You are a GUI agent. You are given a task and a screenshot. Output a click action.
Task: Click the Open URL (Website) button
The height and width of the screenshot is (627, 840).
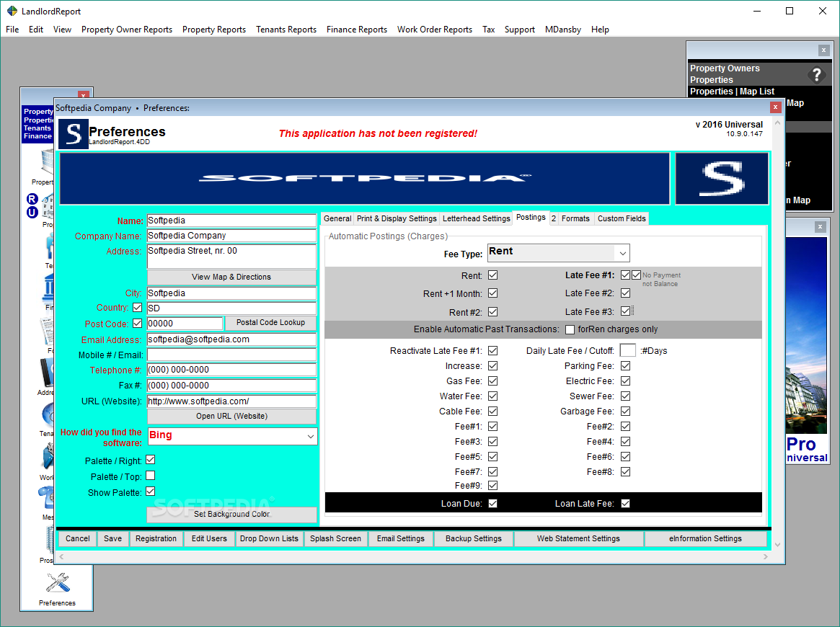tap(231, 416)
